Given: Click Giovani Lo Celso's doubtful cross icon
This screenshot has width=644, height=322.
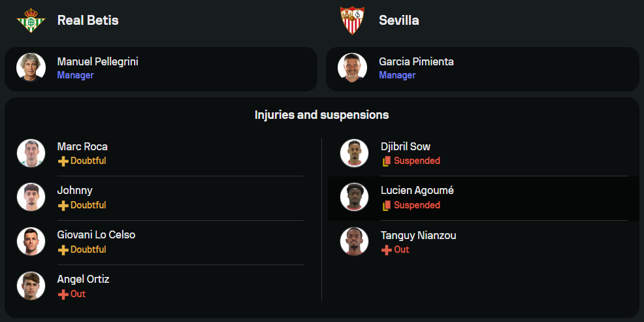Looking at the screenshot, I should tap(63, 250).
